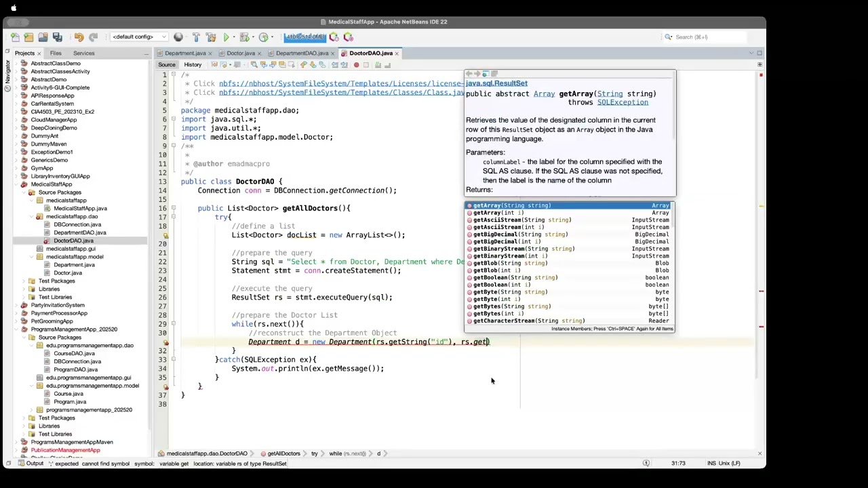Image resolution: width=868 pixels, height=488 pixels.
Task: Click the Source view button
Action: pyautogui.click(x=167, y=65)
